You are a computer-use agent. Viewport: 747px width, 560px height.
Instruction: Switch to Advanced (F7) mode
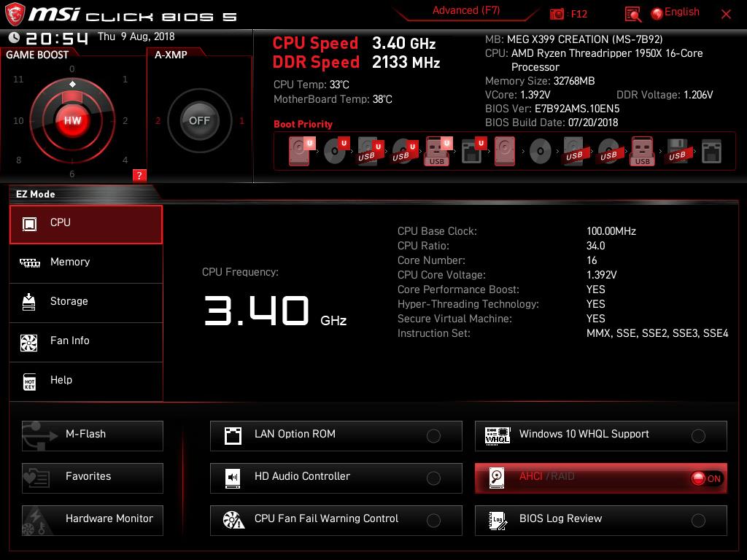coord(466,10)
